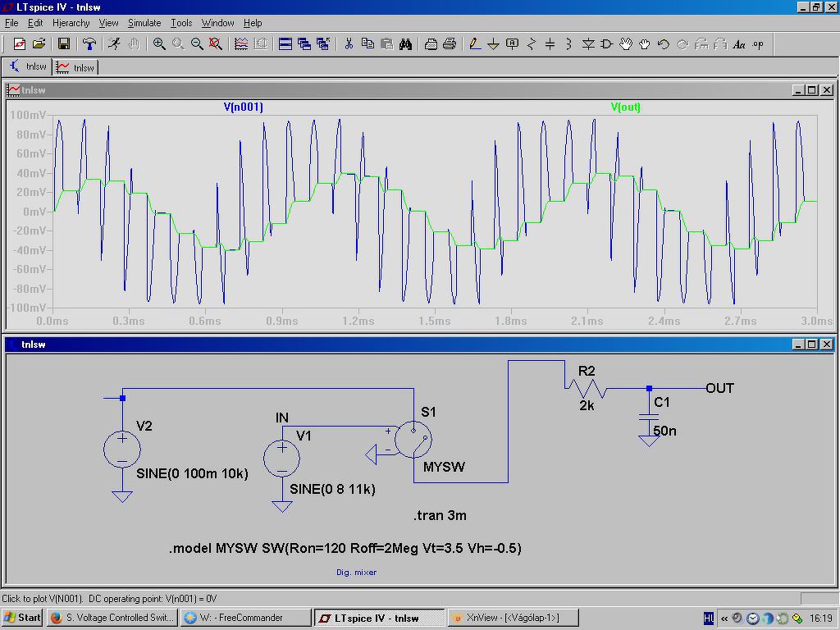
Task: Open the Windows Start button
Action: pos(22,618)
